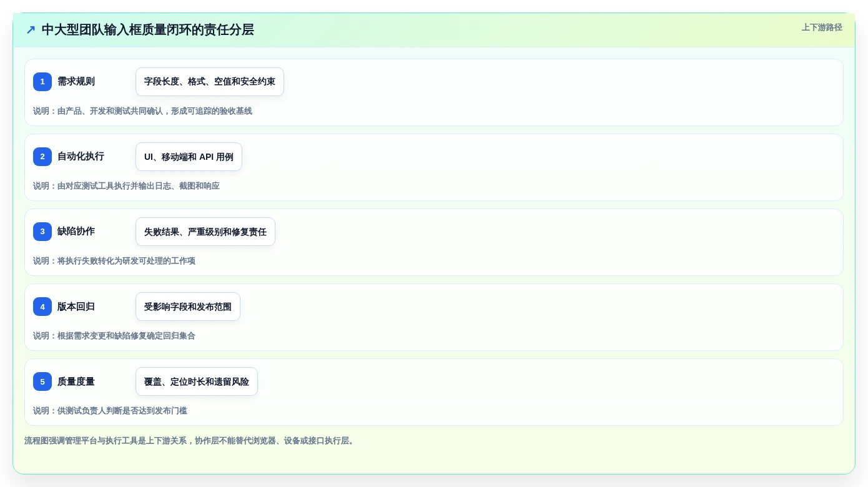Click step number 2 badge
868x487 pixels.
pos(42,157)
